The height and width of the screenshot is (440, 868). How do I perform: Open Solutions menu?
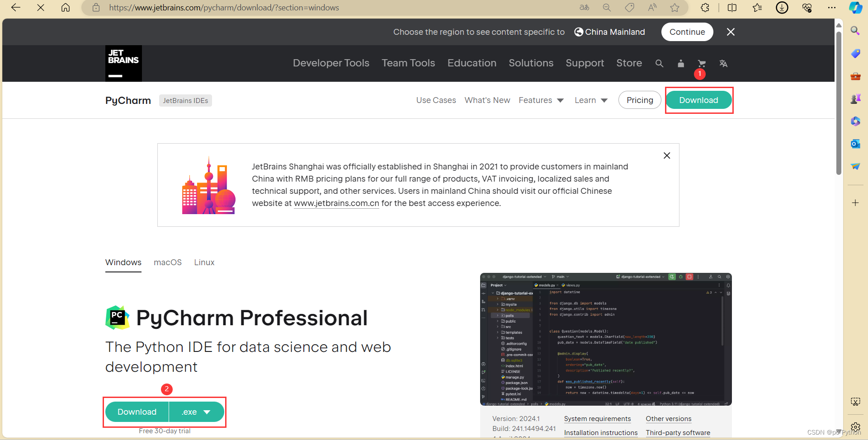pyautogui.click(x=531, y=63)
